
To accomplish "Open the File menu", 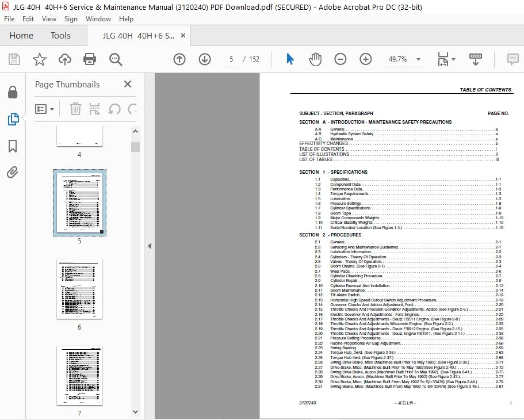I will point(9,19).
